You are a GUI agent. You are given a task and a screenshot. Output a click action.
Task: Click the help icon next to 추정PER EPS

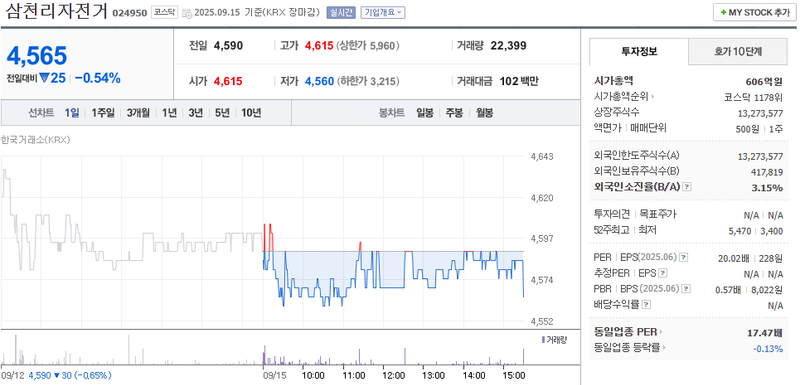click(x=663, y=274)
